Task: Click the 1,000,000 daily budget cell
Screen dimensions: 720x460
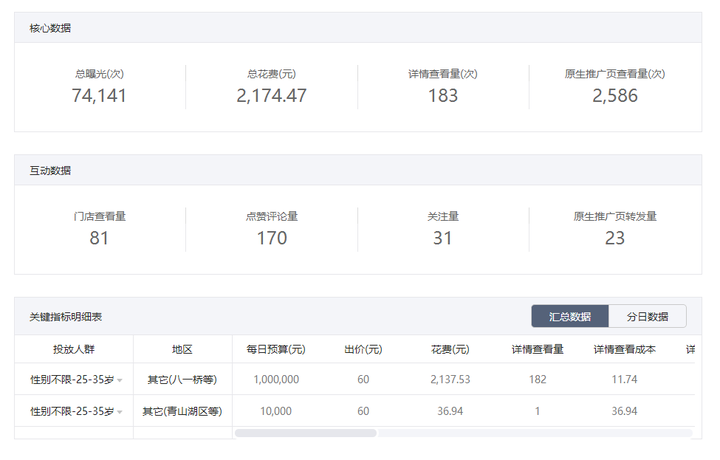Action: click(276, 380)
